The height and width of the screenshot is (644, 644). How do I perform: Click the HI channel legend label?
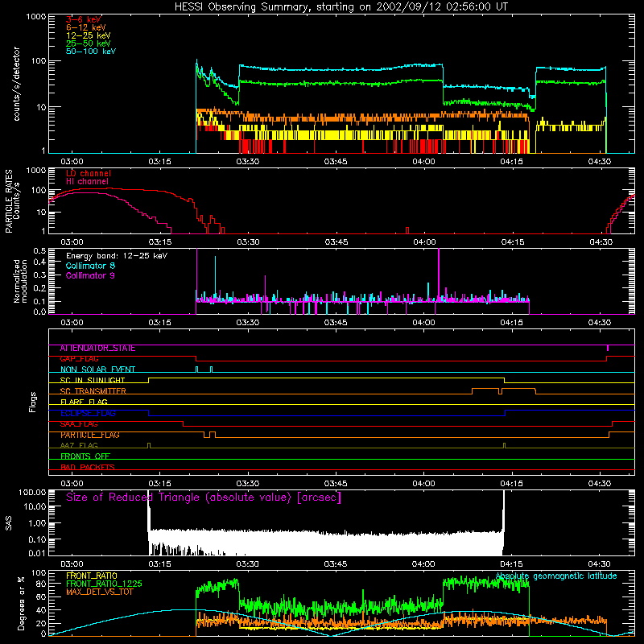coord(87,182)
